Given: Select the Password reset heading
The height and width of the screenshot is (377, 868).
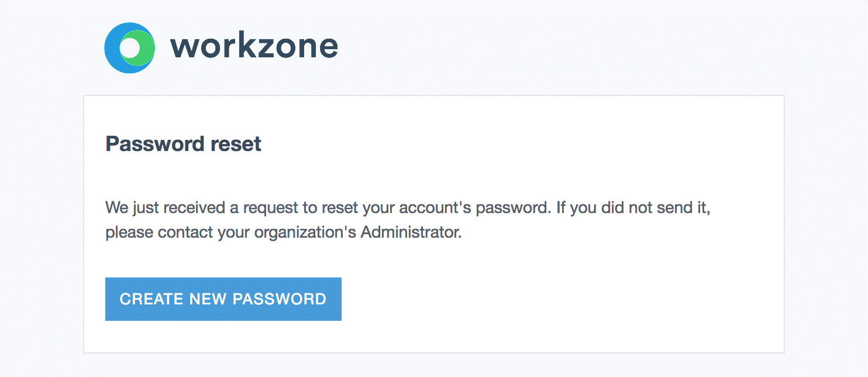Looking at the screenshot, I should point(183,144).
